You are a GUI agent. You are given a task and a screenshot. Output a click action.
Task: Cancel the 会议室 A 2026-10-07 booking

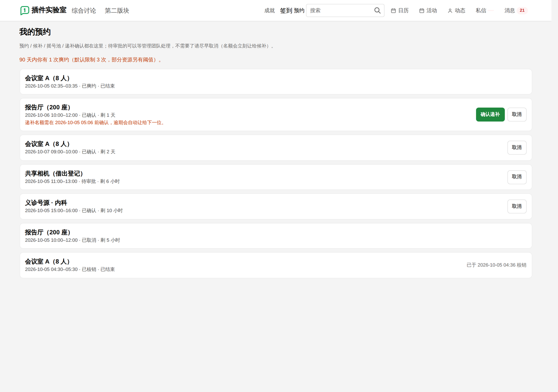[517, 148]
